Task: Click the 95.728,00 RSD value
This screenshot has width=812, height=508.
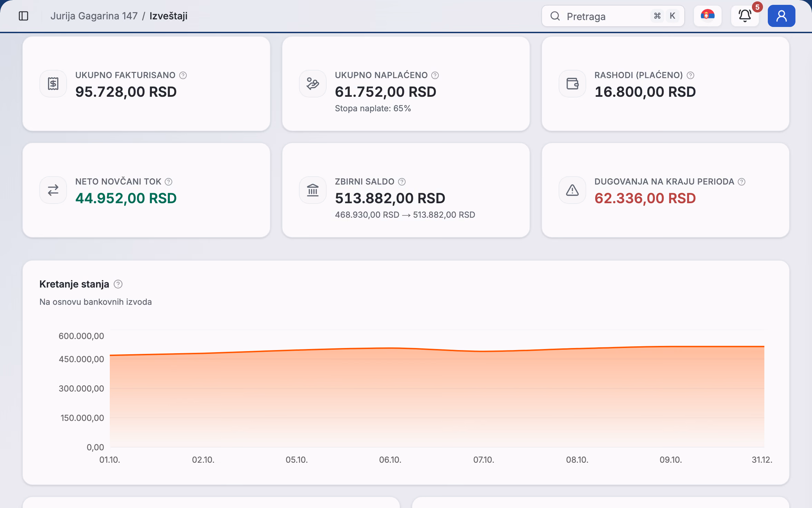Action: pos(126,92)
